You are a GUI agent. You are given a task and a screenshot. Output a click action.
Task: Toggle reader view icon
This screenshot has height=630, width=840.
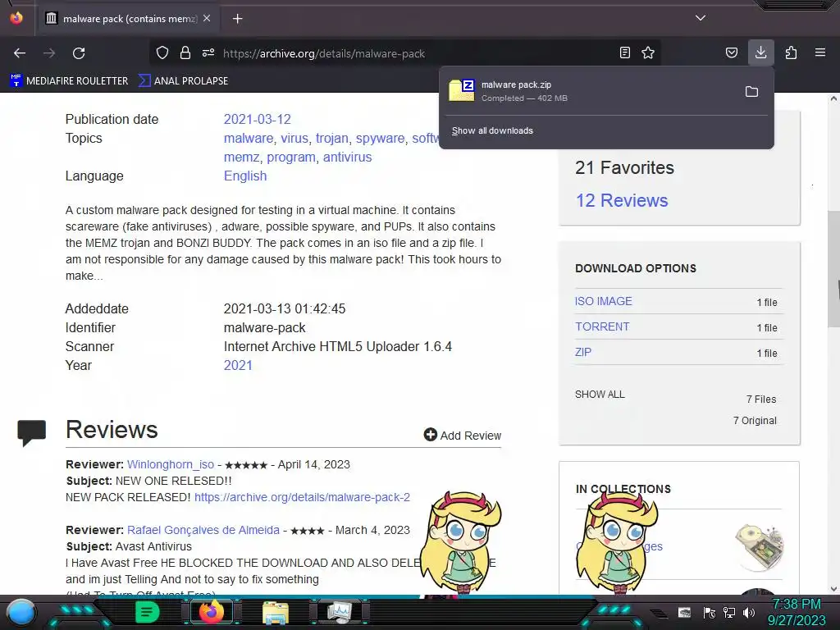click(624, 52)
